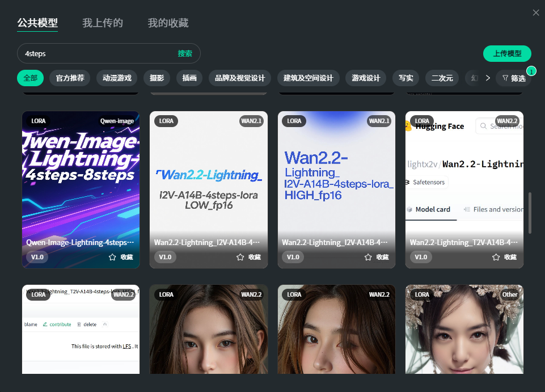This screenshot has width=545, height=392.
Task: Select the 全部 category filter
Action: coord(30,78)
